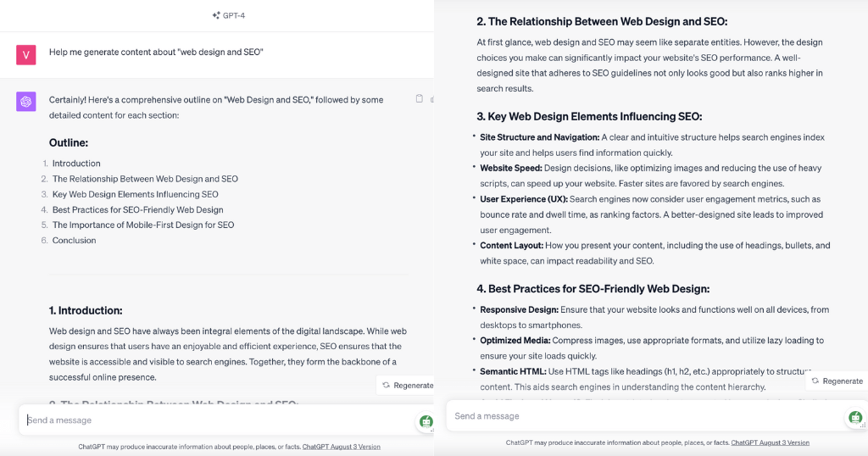Select outline item 3 "Key Web Design Elements Influencing SEO"

click(135, 194)
